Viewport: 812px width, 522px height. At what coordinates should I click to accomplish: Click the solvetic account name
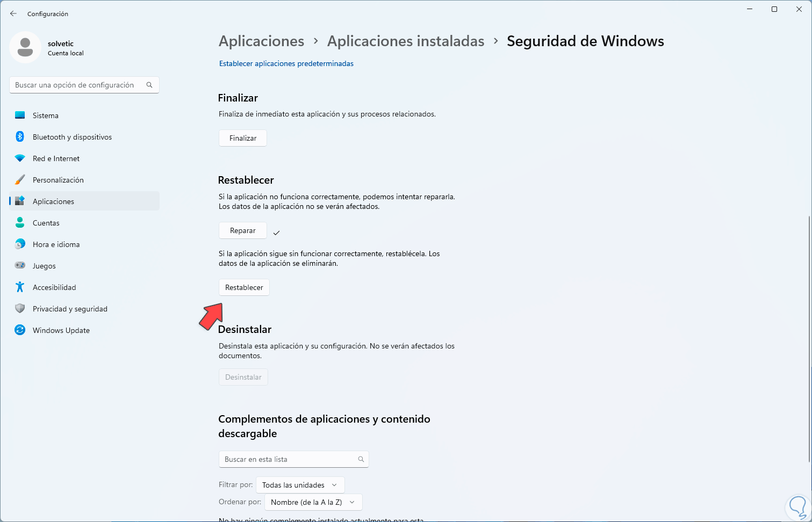click(x=61, y=44)
